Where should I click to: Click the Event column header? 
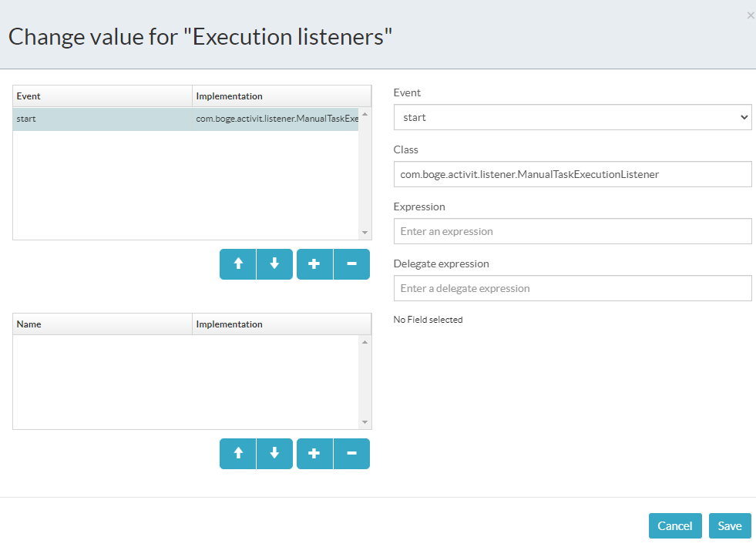pyautogui.click(x=102, y=96)
